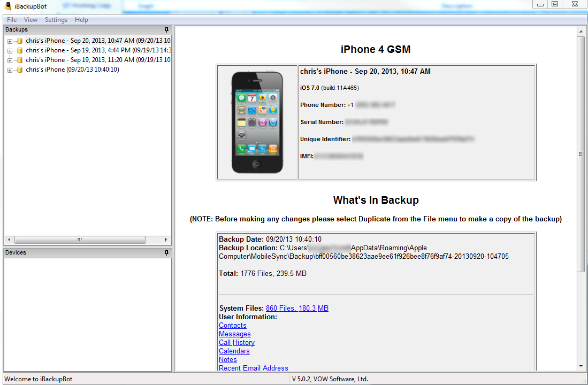Select backup chris's iPhone - Sep 19, 2013, 4:44 PM
This screenshot has height=385, width=588.
pos(98,50)
